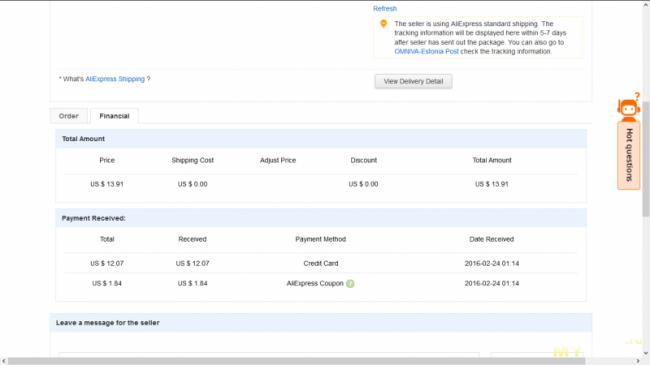Click the AliExpress Coupon payment method text
The height and width of the screenshot is (365, 650).
(315, 284)
